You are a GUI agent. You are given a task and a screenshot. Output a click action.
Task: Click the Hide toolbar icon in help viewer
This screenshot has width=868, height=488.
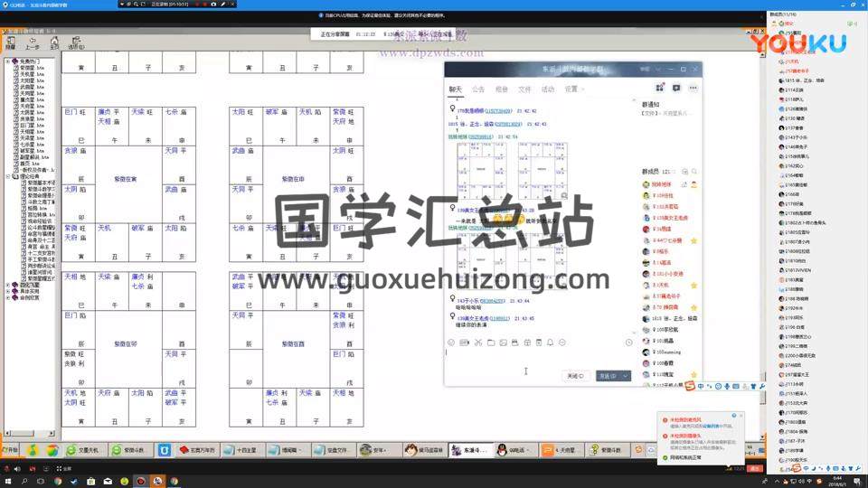[x=10, y=42]
